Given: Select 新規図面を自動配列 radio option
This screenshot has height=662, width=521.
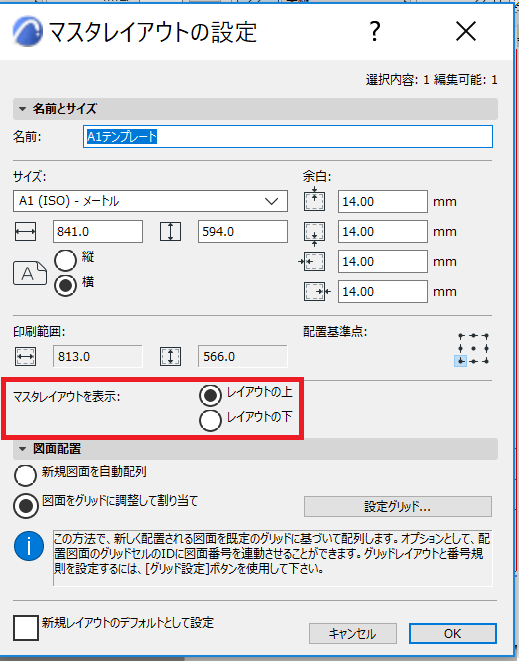Looking at the screenshot, I should [x=25, y=475].
